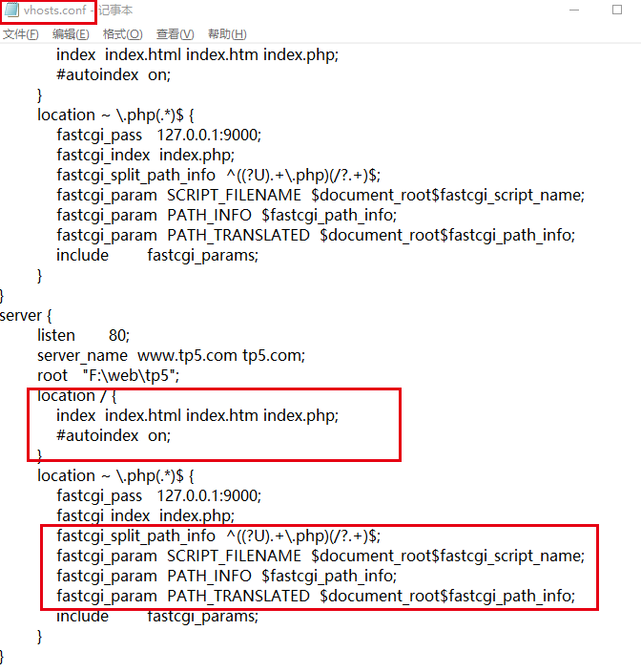Click the 'server {' line
The width and height of the screenshot is (641, 672).
tap(26, 316)
